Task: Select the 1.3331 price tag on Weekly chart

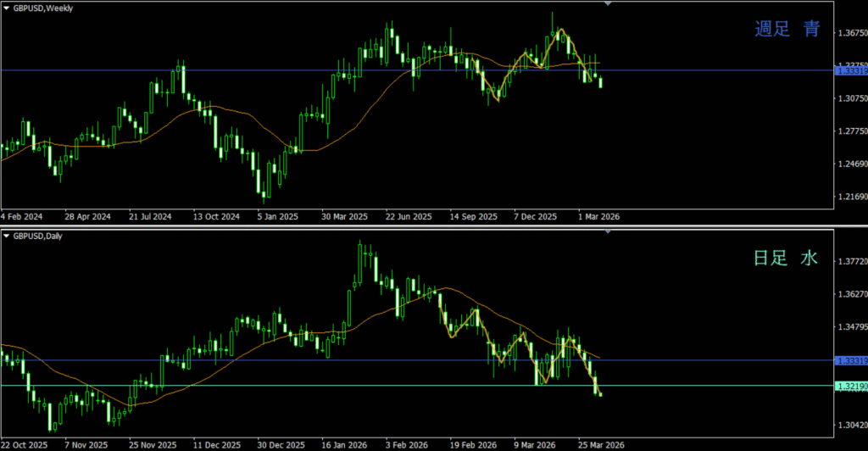Action: coord(851,71)
